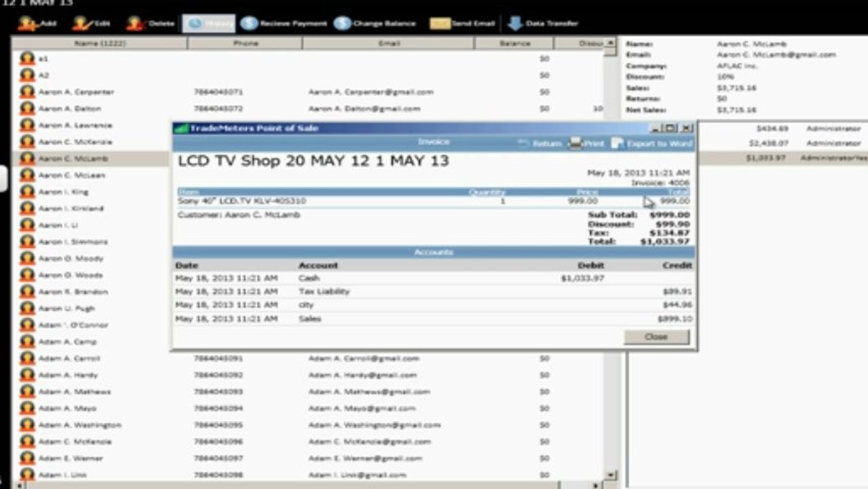Click the Edit customer toolbar icon
The width and height of the screenshot is (868, 489).
pos(81,24)
